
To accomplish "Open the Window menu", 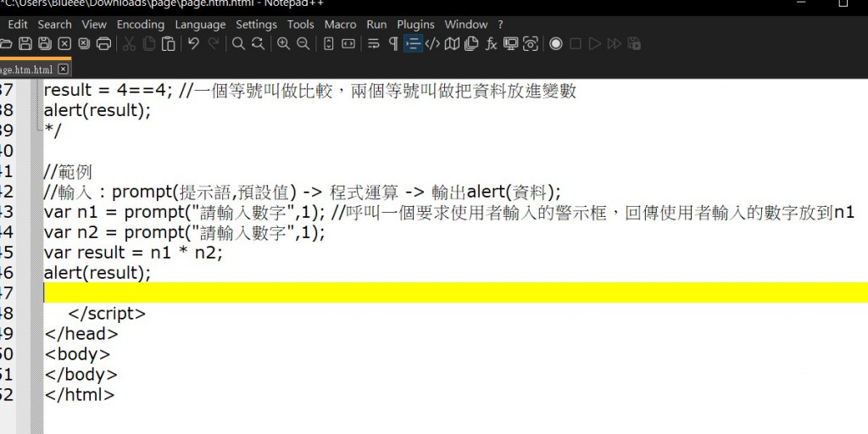I will 466,25.
